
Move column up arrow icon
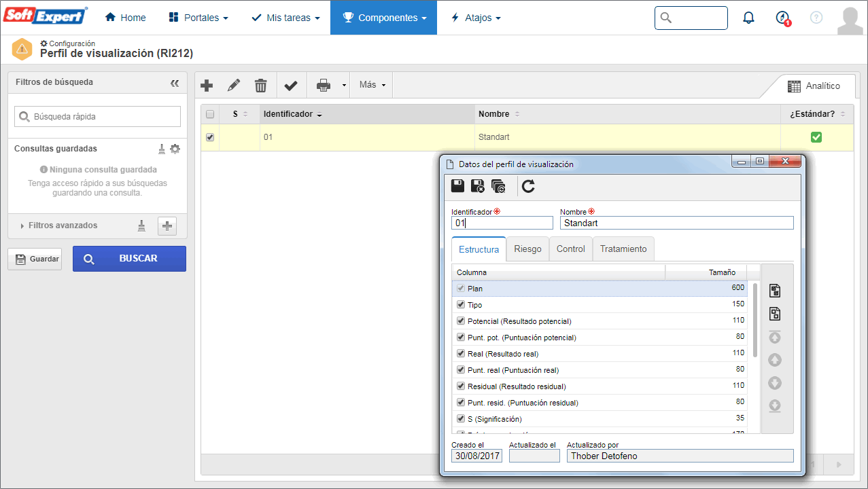tap(774, 360)
